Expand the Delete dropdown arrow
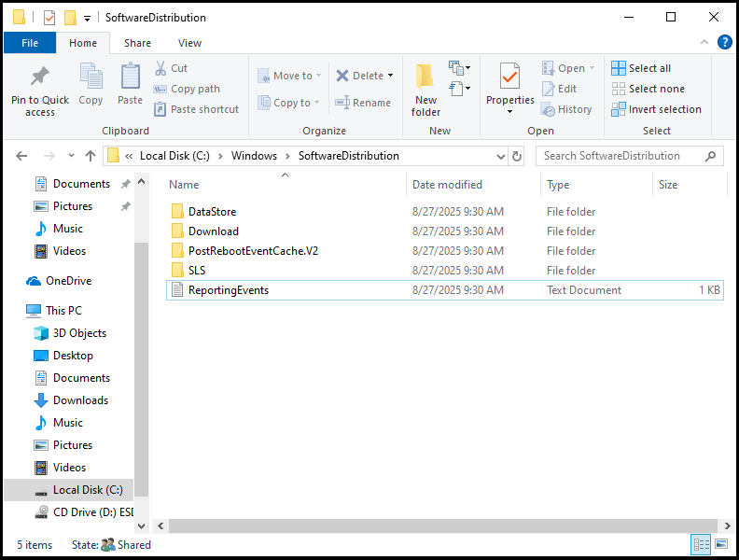The width and height of the screenshot is (739, 560). coord(390,76)
